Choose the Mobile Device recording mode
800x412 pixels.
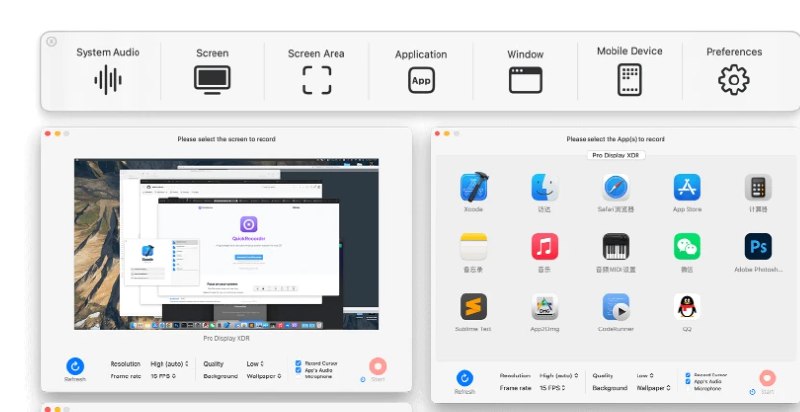630,70
